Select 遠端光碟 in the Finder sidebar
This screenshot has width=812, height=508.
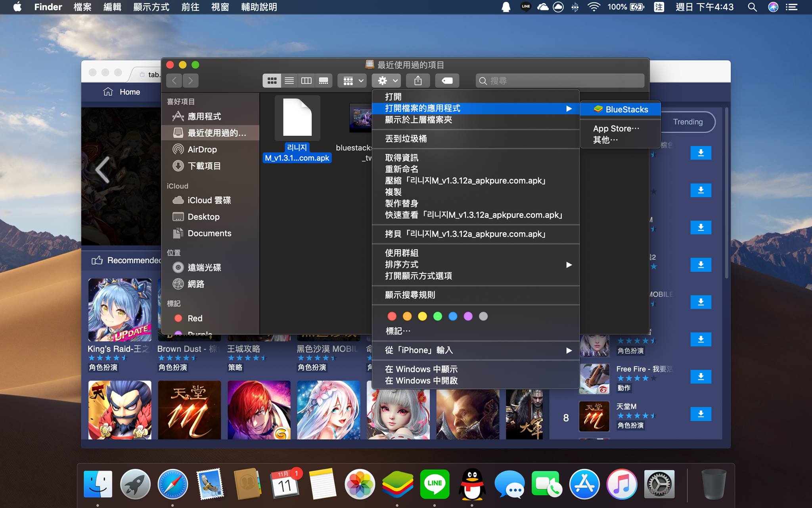click(x=211, y=267)
